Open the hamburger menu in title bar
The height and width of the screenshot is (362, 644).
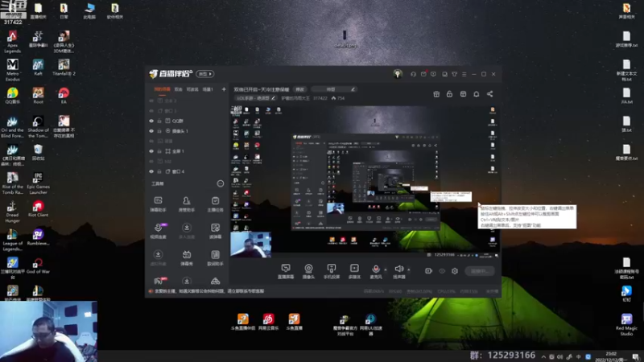click(x=464, y=74)
